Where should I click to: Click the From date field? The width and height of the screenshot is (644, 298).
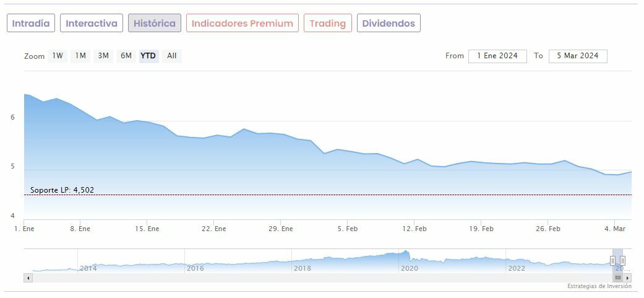click(x=497, y=56)
